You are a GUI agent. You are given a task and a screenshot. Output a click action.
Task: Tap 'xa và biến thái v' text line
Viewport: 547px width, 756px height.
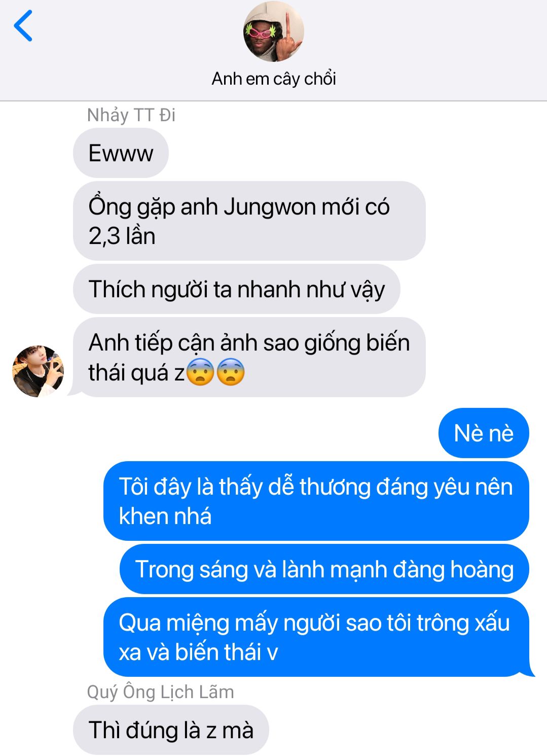[x=198, y=652]
